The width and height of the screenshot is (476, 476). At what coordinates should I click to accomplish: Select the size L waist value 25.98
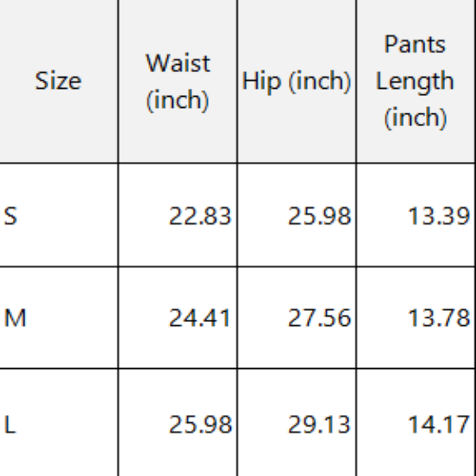[x=199, y=424]
